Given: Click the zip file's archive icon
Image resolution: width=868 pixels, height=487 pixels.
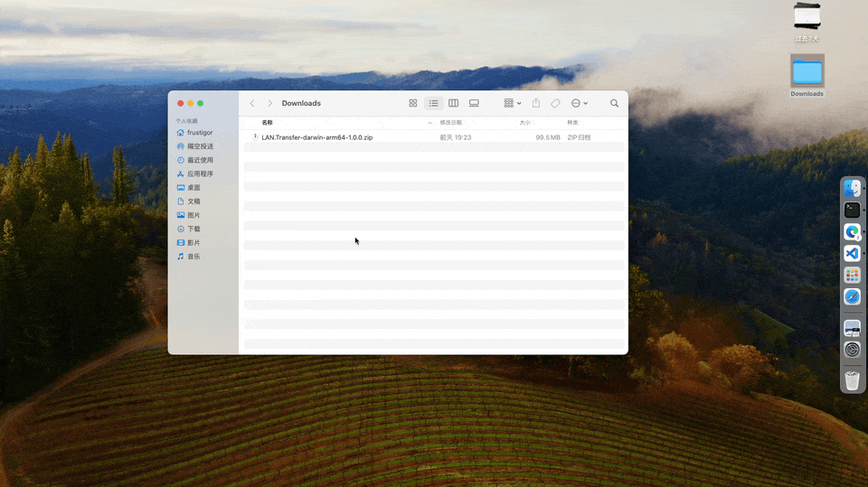Looking at the screenshot, I should pyautogui.click(x=255, y=137).
